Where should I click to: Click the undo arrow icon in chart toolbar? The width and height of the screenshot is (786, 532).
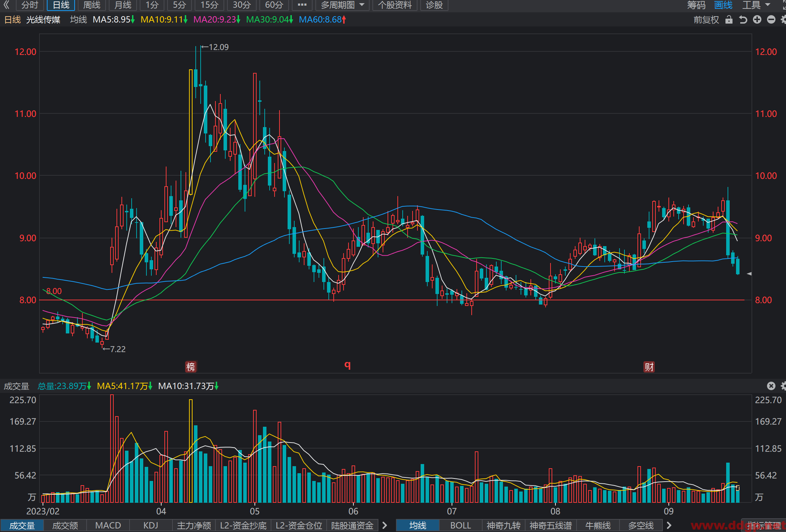click(x=743, y=20)
